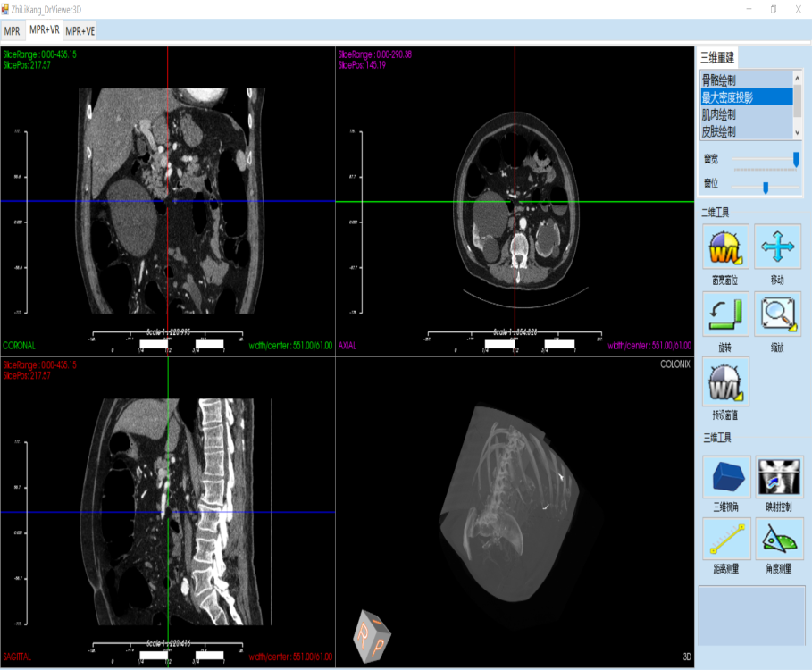Image resolution: width=812 pixels, height=670 pixels.
Task: Restore down the DrViewer3D window
Action: (x=774, y=9)
